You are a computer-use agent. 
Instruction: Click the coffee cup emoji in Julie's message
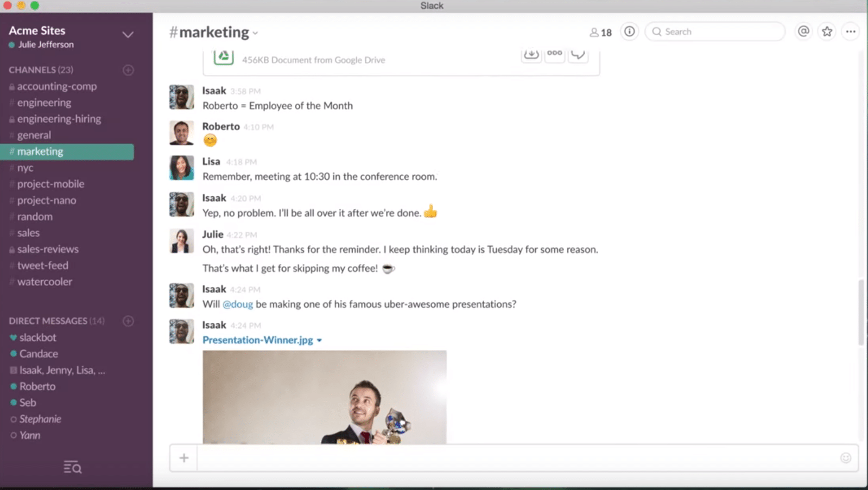pos(388,269)
